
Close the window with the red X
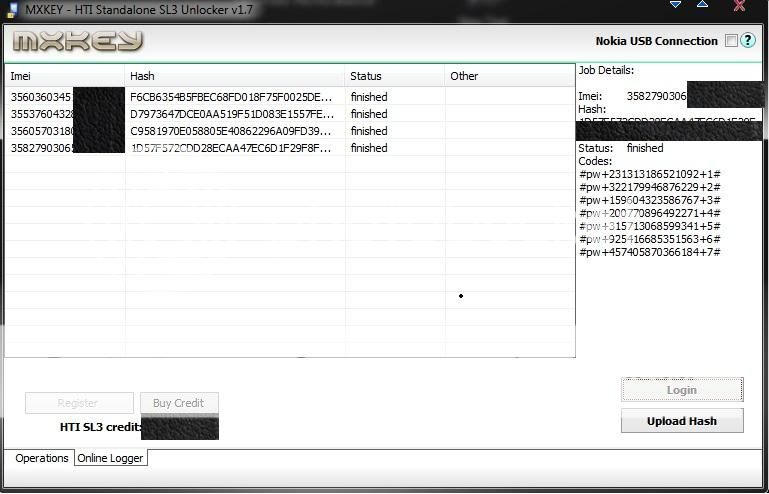(x=739, y=5)
